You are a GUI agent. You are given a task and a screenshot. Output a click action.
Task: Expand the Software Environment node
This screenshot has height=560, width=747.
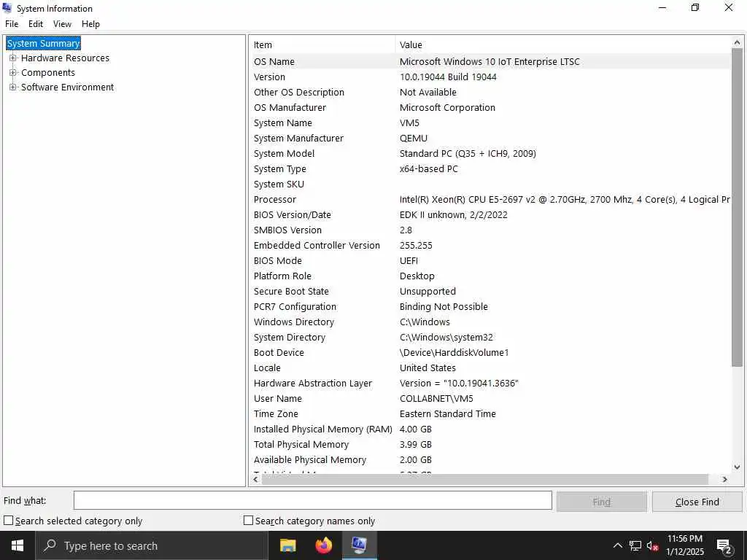[x=13, y=87]
